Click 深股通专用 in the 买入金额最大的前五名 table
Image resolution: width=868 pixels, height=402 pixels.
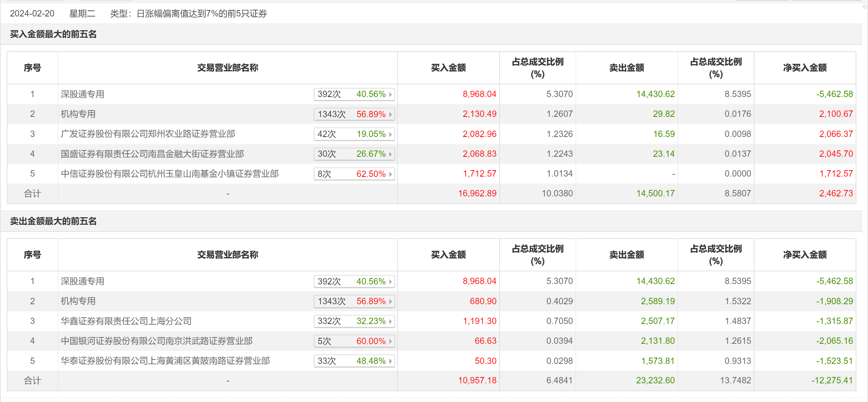click(x=83, y=94)
